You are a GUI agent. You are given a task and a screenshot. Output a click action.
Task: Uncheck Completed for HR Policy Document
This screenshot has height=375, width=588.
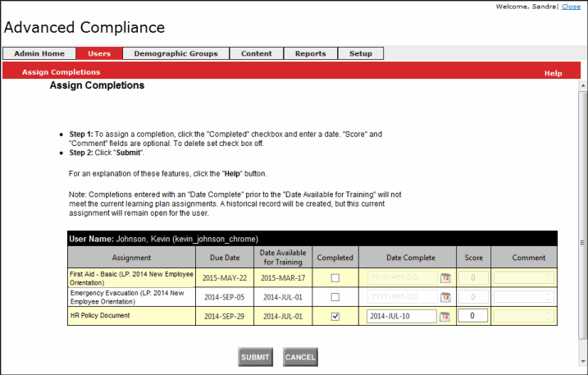(x=334, y=316)
